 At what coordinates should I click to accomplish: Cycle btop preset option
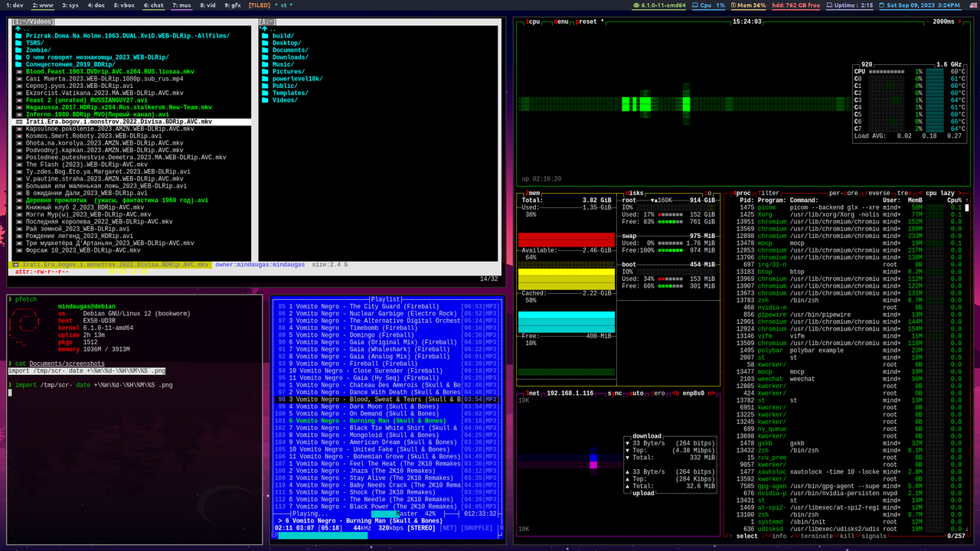590,21
